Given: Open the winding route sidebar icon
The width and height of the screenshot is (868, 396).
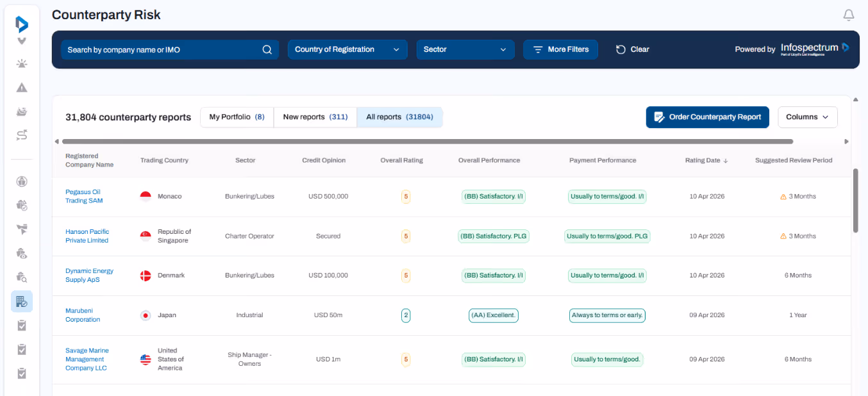Looking at the screenshot, I should (22, 135).
